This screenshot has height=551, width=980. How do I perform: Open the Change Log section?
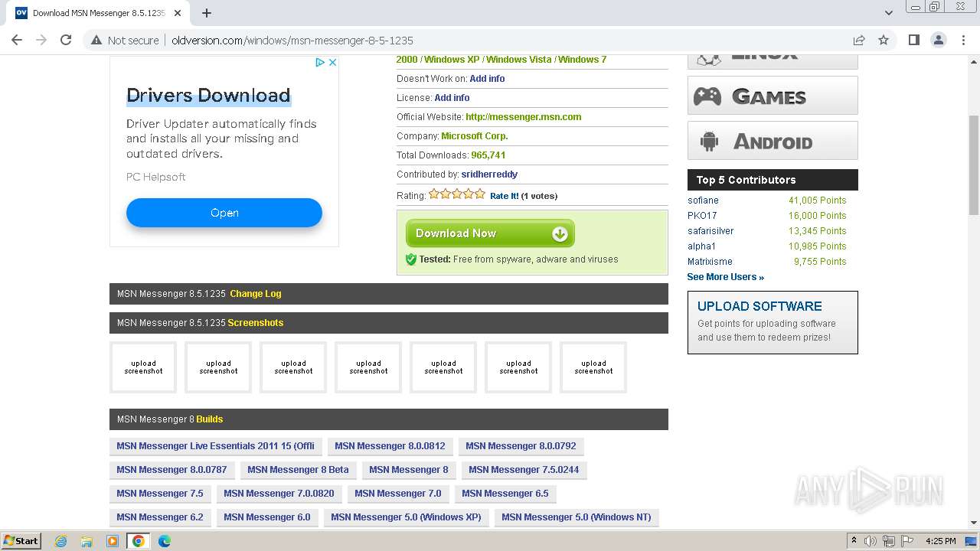click(256, 294)
